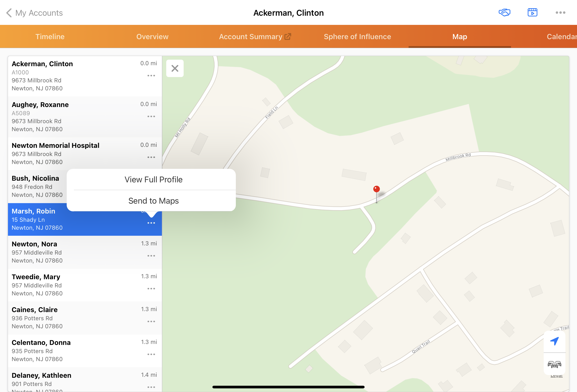This screenshot has height=392, width=577.
Task: Open options for Aughey, Roxanne row
Action: click(151, 116)
